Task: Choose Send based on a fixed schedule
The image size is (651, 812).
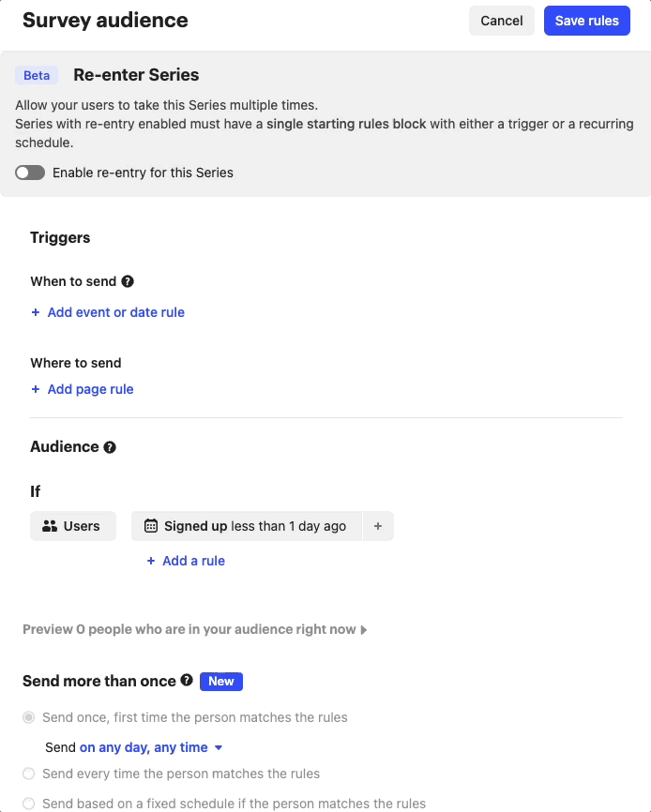Action: [x=29, y=804]
